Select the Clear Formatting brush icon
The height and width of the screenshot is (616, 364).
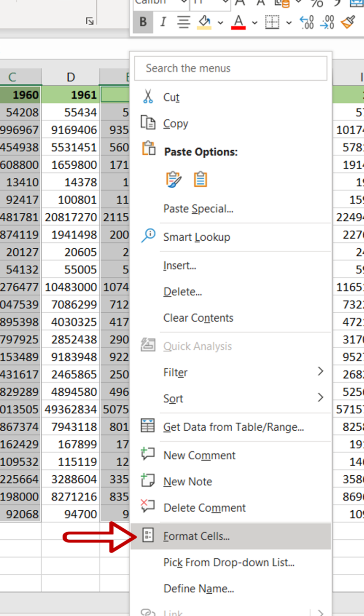point(349,22)
